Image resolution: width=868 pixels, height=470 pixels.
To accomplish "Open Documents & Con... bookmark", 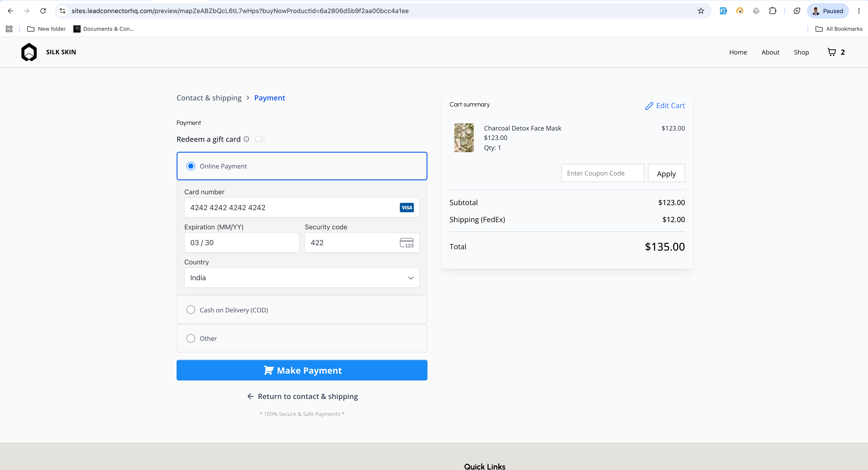I will [x=104, y=29].
